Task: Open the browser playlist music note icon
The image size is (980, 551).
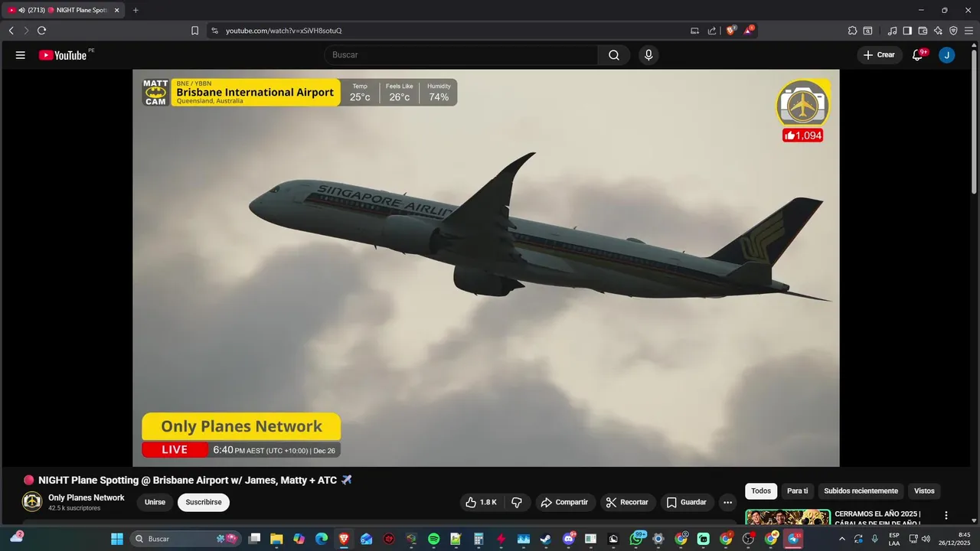Action: [892, 31]
